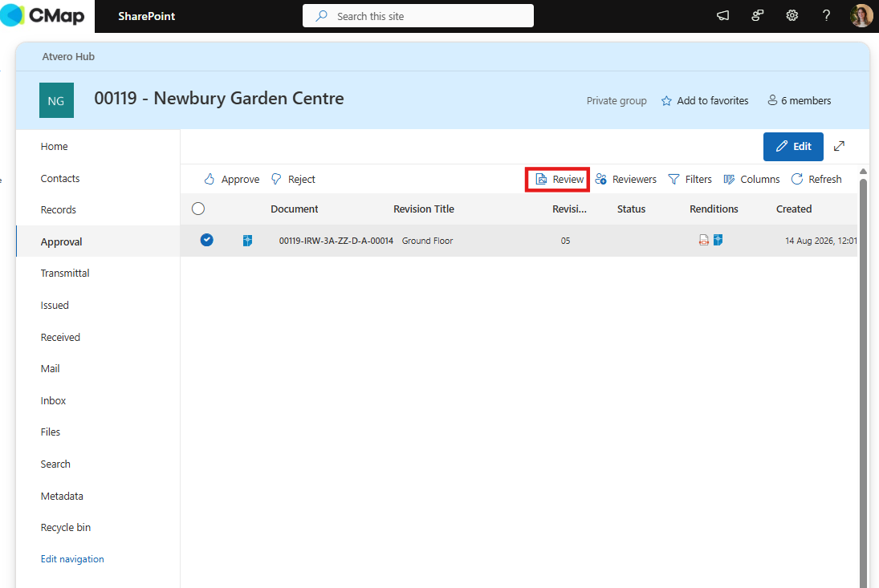Click the NG site logo tile
Screen dimensions: 879x588
(56, 100)
